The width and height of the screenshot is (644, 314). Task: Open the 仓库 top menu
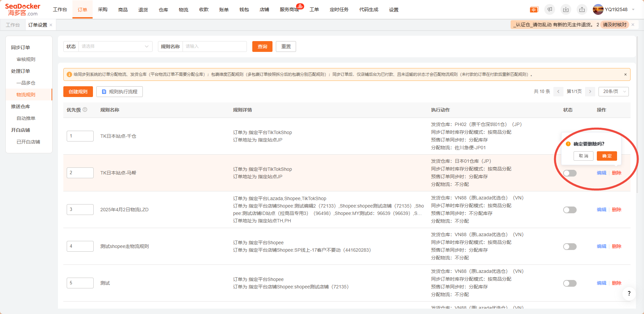tap(163, 10)
